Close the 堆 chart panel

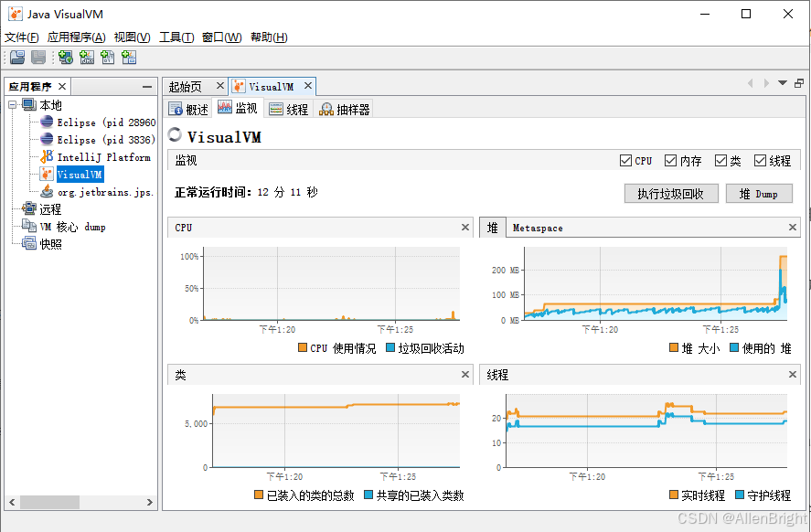(x=793, y=227)
